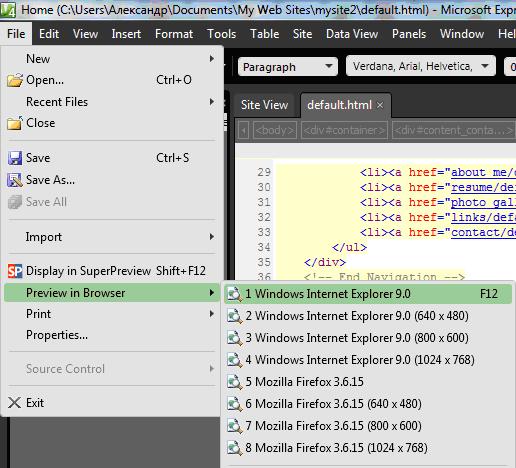Click browser icon beside Firefox 3.6.15 (800 x 600)
This screenshot has width=516, height=468.
coord(235,426)
